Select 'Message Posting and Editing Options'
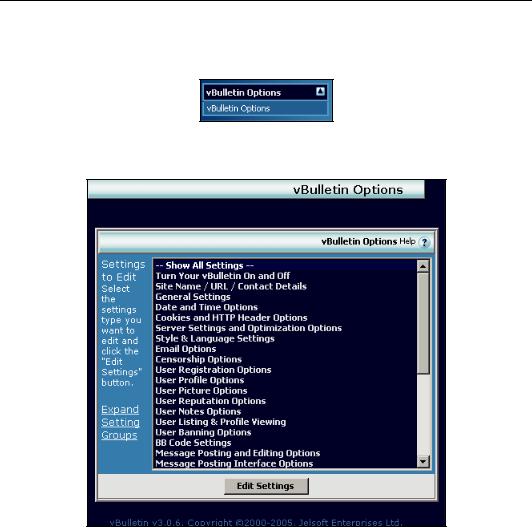Viewport: 532px width, 527px height. pyautogui.click(x=285, y=453)
